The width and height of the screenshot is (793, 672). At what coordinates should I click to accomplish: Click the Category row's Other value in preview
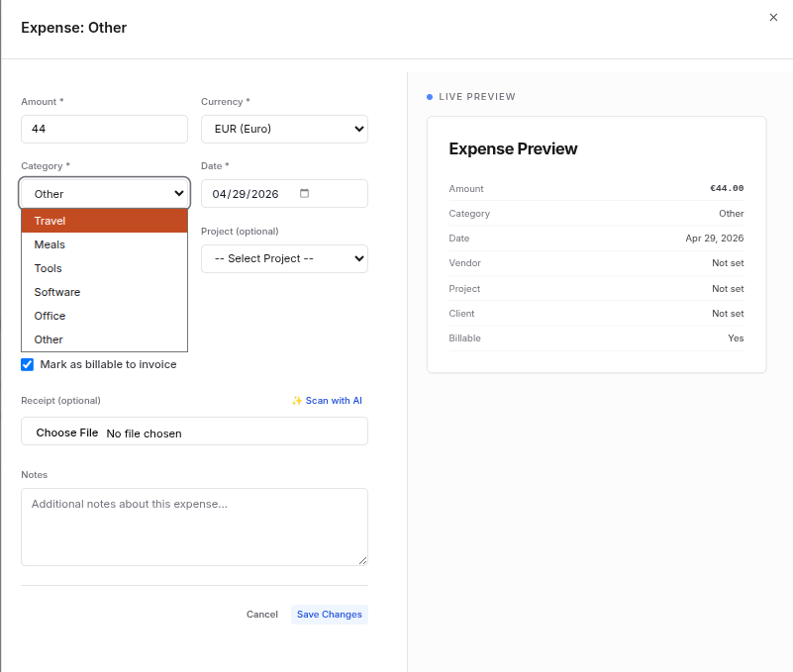732,214
